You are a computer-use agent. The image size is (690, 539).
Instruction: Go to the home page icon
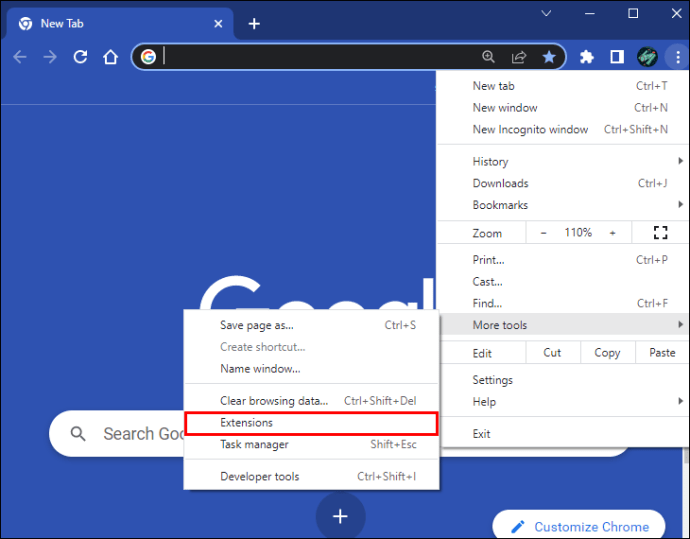point(110,57)
